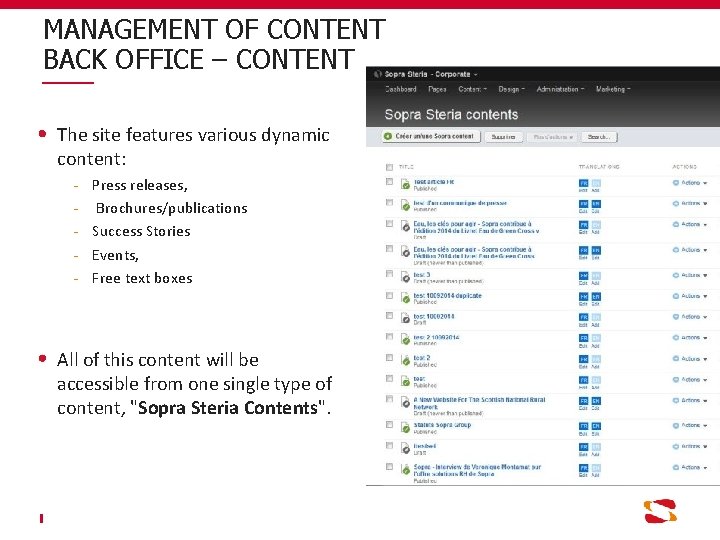Viewport: 720px width, 540px height.
Task: Open the 'test article FR' title link
Action: pyautogui.click(x=433, y=182)
